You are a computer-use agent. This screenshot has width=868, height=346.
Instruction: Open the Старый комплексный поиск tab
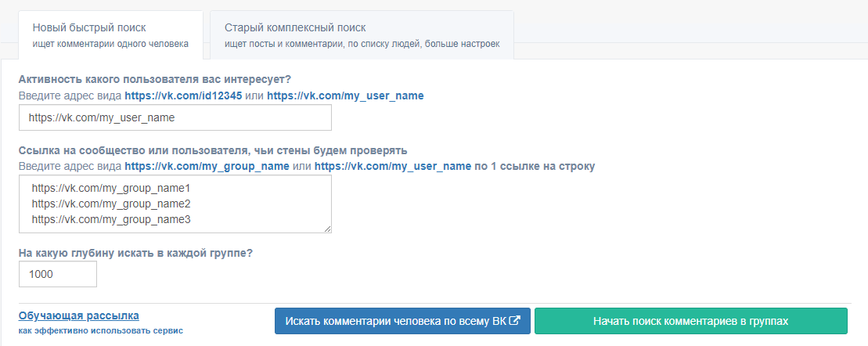click(362, 35)
